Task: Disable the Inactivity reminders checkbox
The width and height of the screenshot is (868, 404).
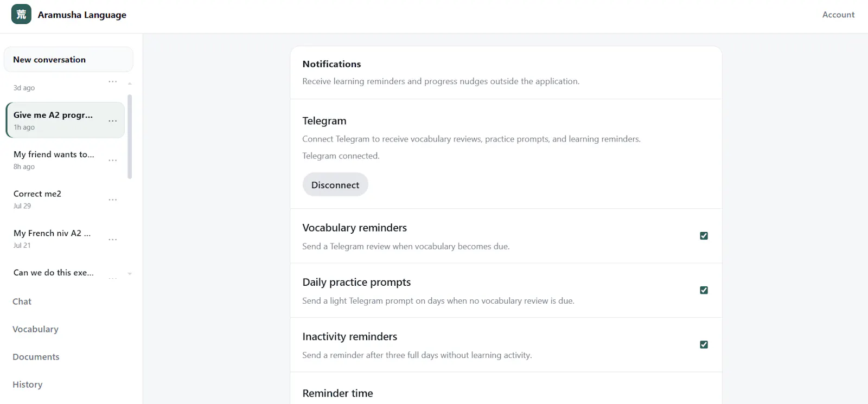Action: 704,344
